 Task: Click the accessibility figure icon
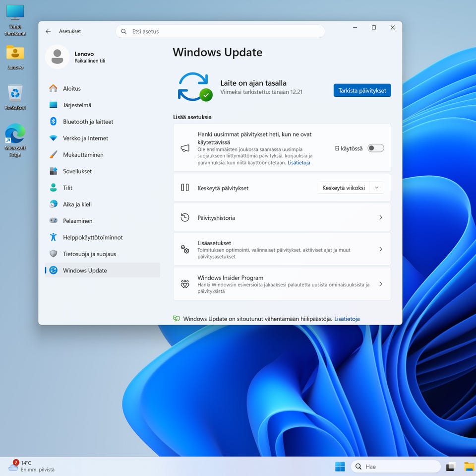[x=53, y=237]
